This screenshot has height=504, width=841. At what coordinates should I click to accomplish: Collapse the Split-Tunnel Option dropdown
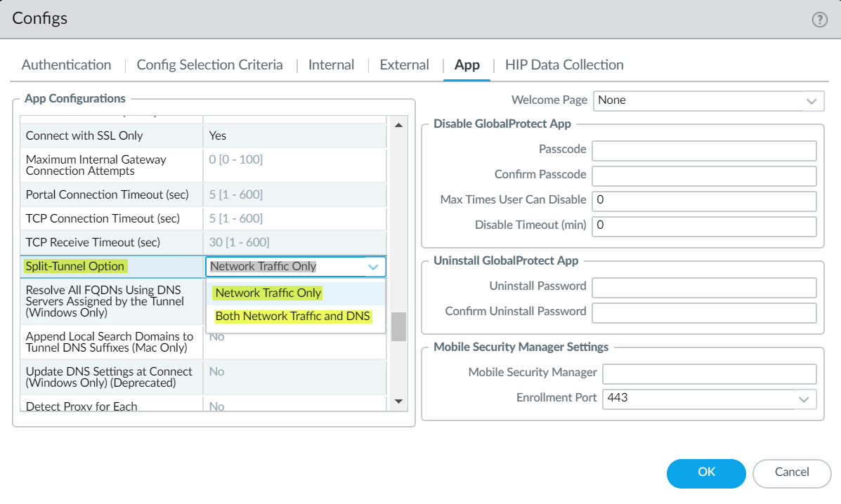[x=372, y=267]
